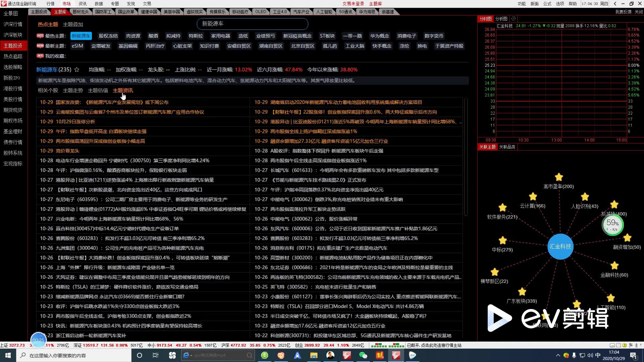This screenshot has height=362, width=644.
Task: Show hidden system tray icons
Action: [x=558, y=355]
